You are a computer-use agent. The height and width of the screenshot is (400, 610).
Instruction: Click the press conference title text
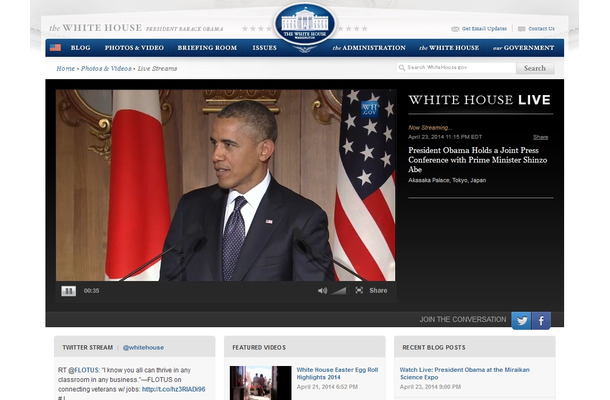(x=478, y=160)
